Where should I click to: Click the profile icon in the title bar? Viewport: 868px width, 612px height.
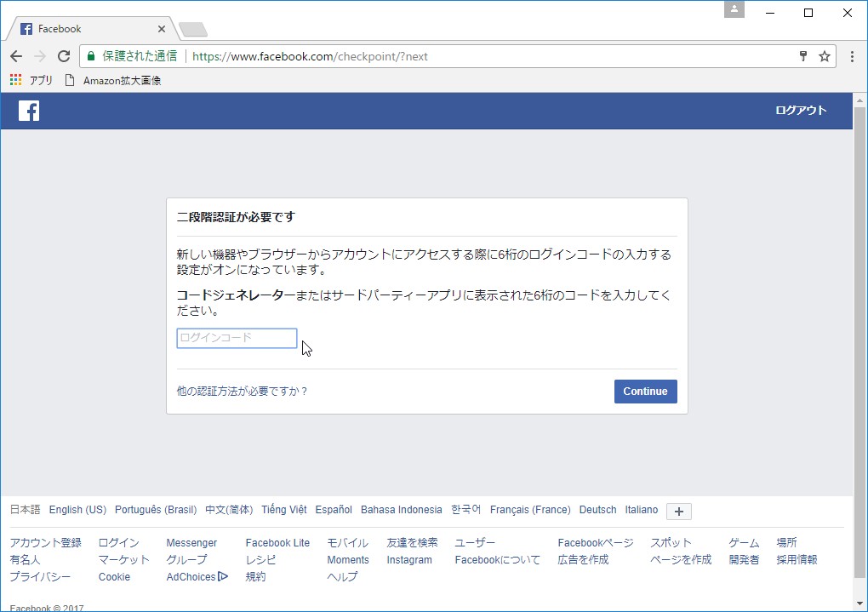(x=734, y=11)
